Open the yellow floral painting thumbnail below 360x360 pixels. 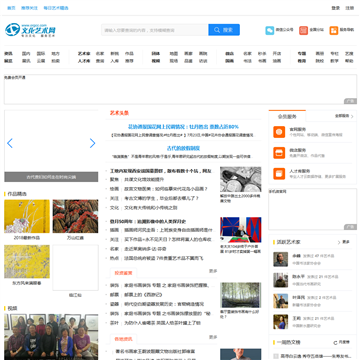[27, 262]
